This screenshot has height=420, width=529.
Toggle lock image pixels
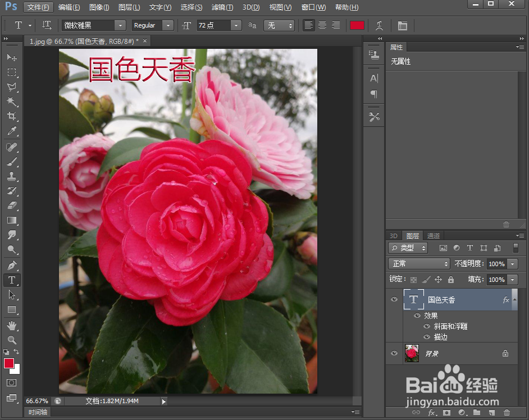coord(426,280)
